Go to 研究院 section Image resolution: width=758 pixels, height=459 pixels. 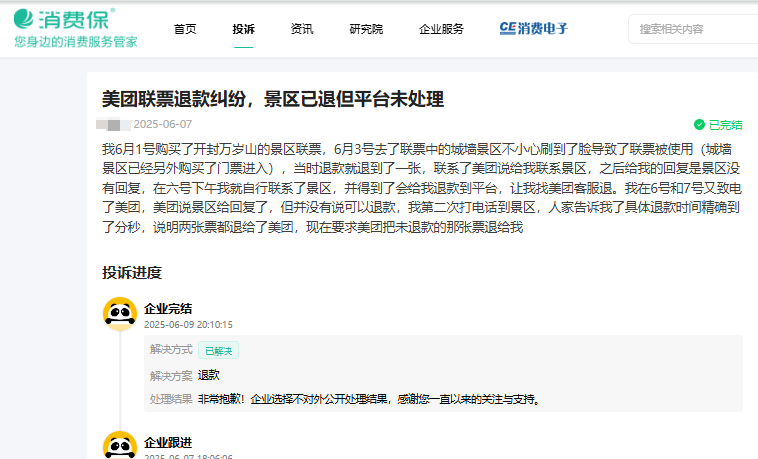(x=366, y=29)
